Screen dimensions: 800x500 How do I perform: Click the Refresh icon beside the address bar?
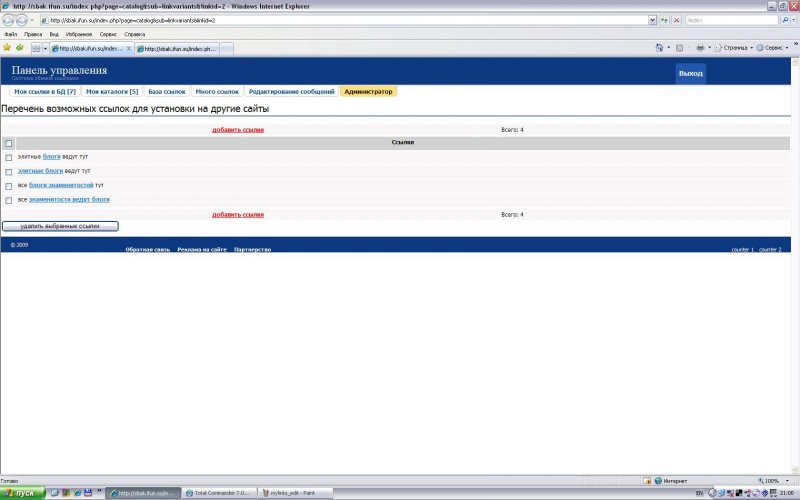point(664,20)
